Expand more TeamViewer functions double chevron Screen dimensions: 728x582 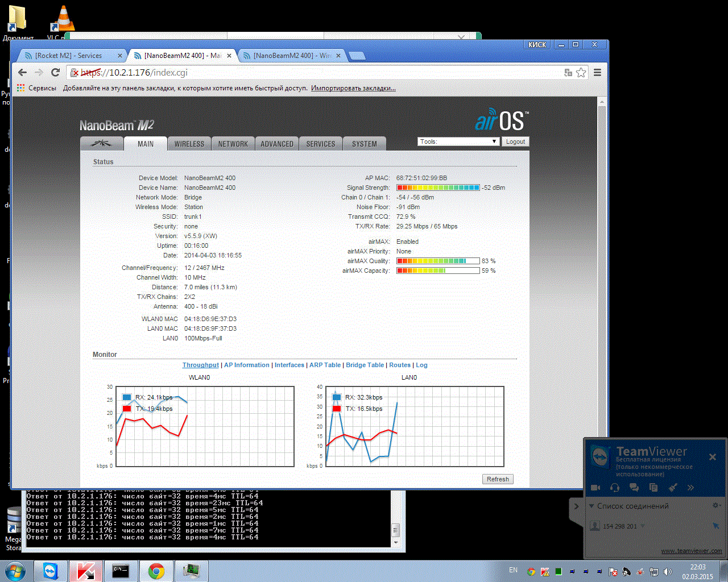690,488
